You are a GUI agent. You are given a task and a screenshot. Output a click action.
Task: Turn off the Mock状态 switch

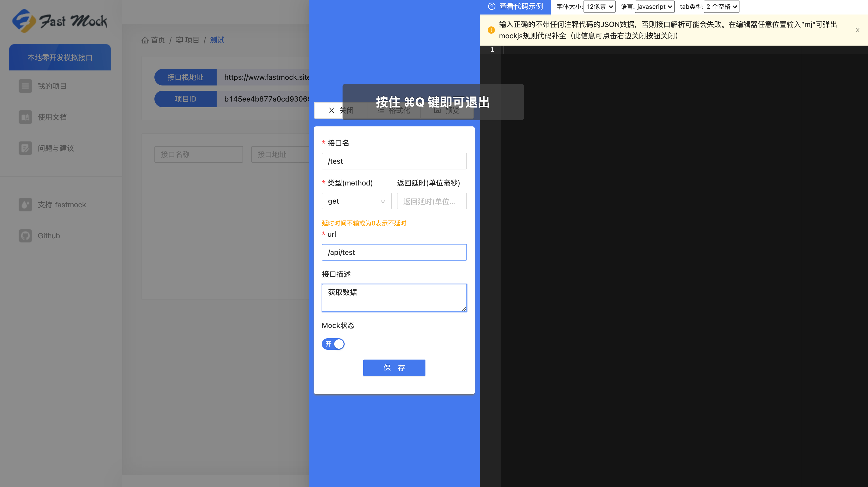pos(333,344)
